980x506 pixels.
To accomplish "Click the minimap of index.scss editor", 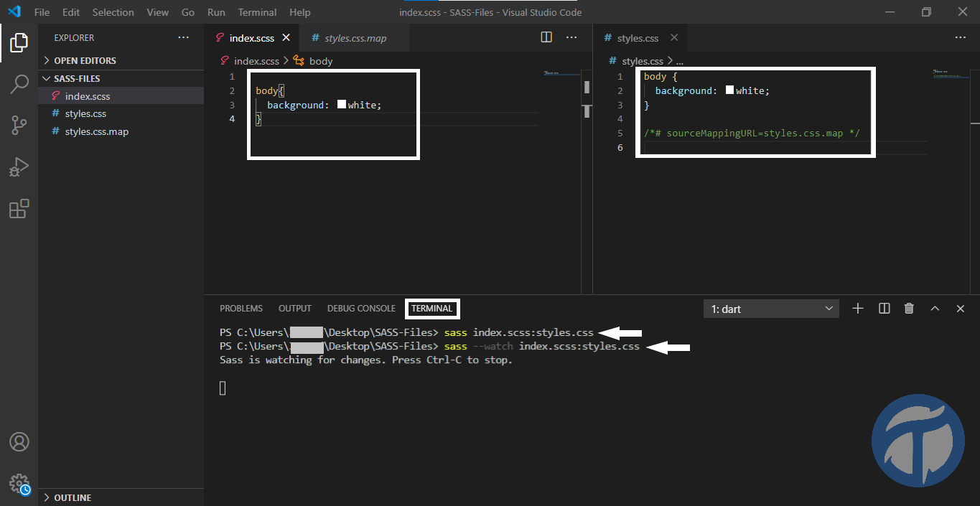I will click(561, 74).
